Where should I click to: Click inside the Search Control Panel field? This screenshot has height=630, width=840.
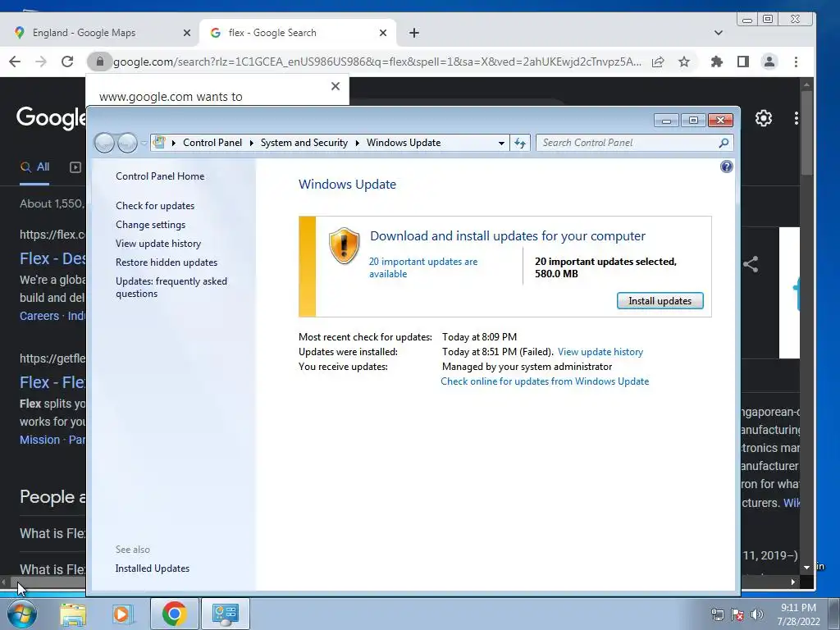click(627, 143)
